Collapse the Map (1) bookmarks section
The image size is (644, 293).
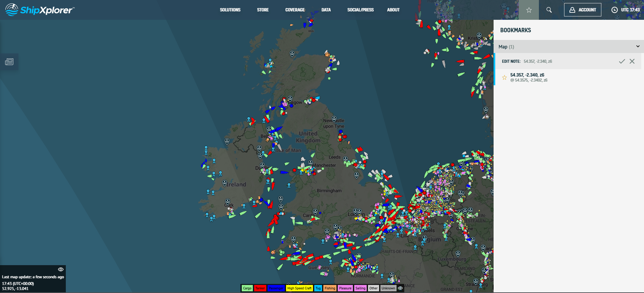[638, 47]
